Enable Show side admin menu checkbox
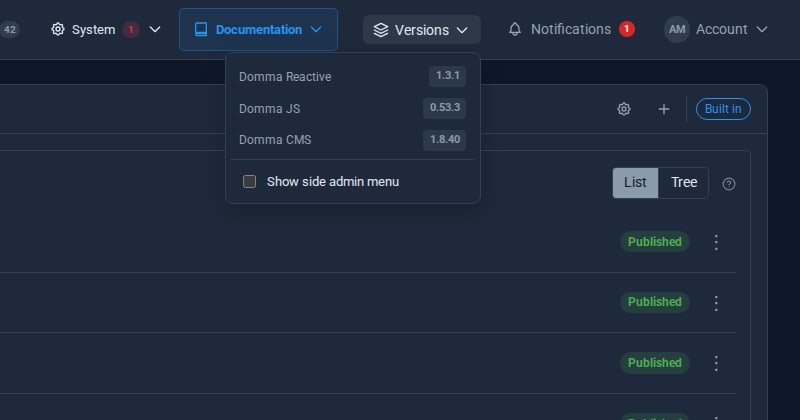800x420 pixels. coord(249,181)
